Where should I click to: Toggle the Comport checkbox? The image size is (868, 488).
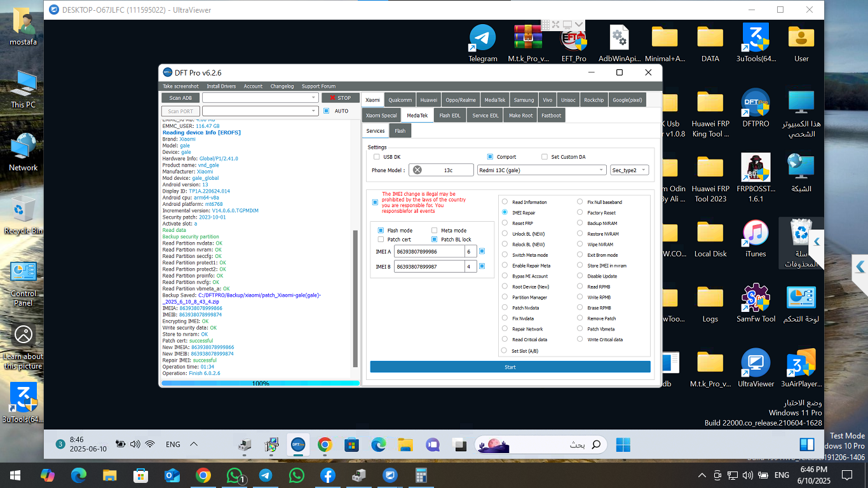490,157
